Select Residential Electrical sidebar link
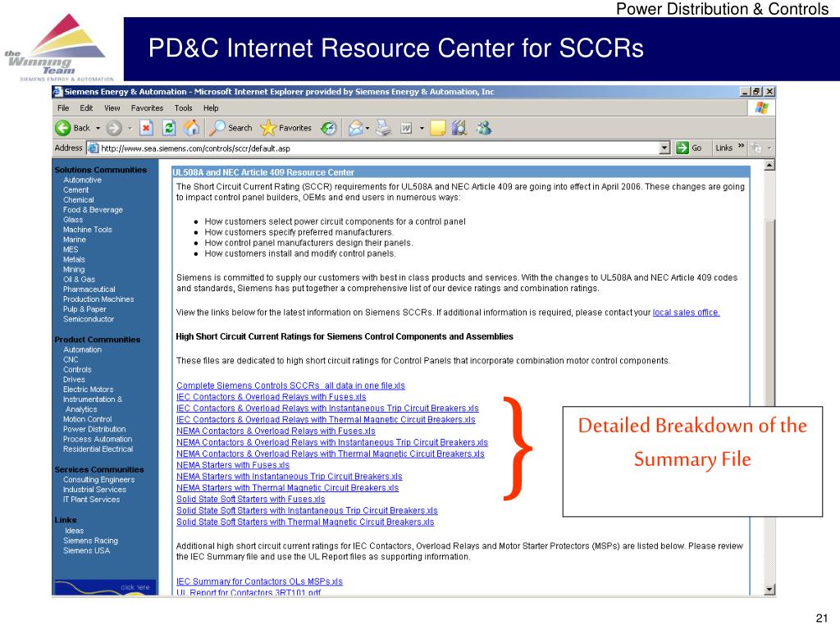The width and height of the screenshot is (840, 630). 98,450
